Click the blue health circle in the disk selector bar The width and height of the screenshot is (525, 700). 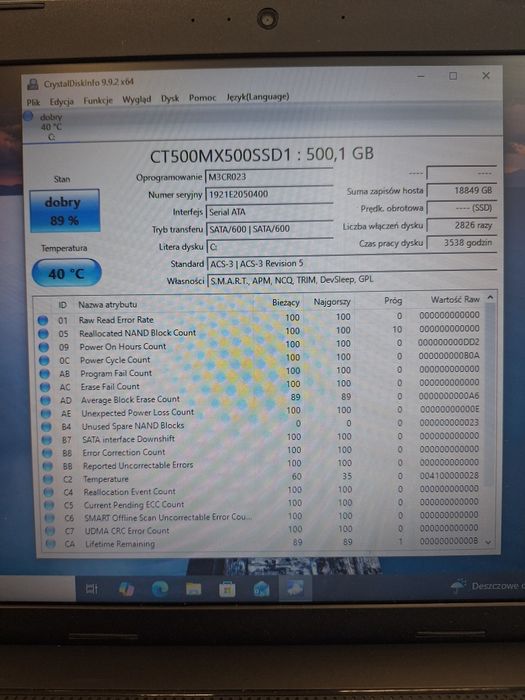[28, 116]
